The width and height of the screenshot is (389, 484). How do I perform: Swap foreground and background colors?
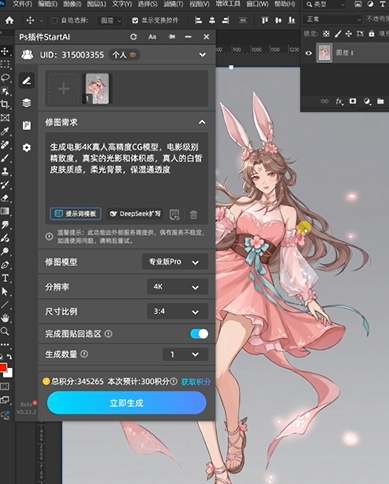click(10, 357)
